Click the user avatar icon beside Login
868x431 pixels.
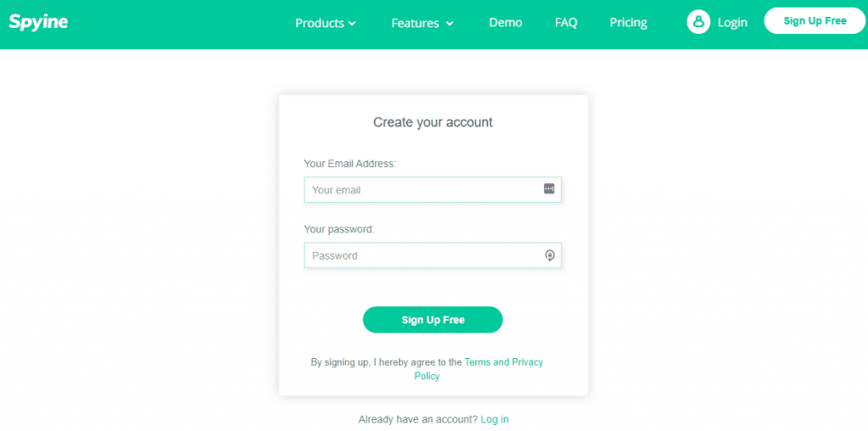tap(697, 22)
